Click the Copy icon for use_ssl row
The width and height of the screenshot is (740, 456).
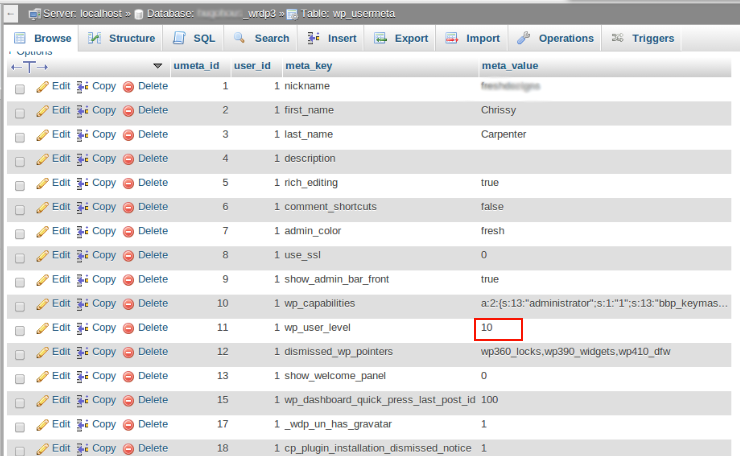click(x=83, y=256)
